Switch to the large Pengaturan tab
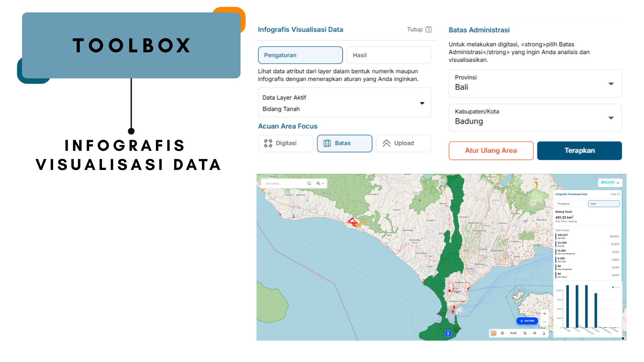Viewport: 644px width, 362px height. pos(300,55)
